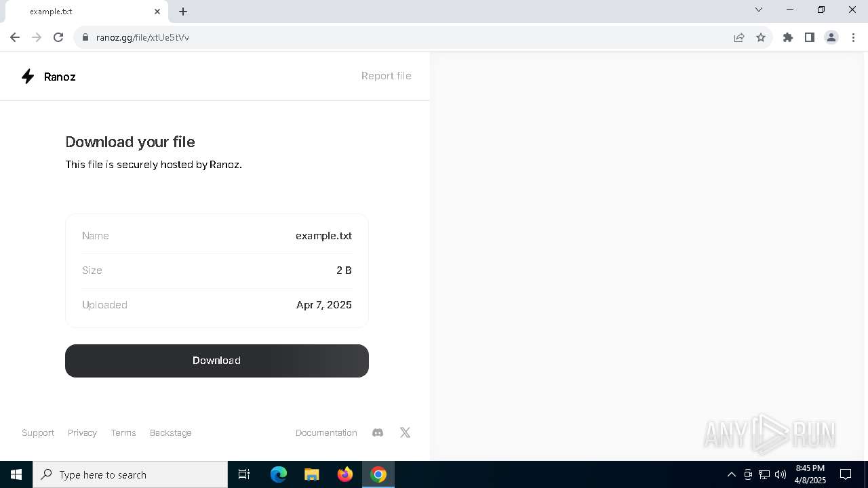The height and width of the screenshot is (488, 868).
Task: Launch Microsoft Edge from the taskbar
Action: pyautogui.click(x=279, y=474)
